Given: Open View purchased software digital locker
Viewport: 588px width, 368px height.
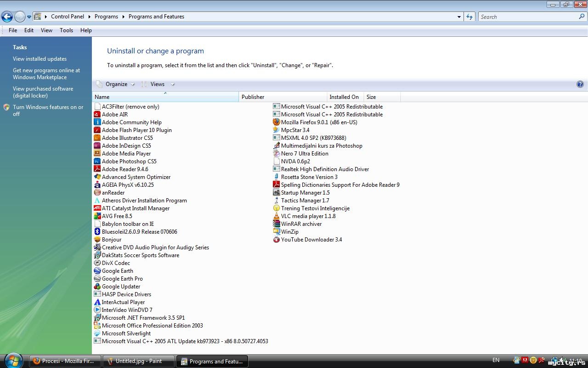Looking at the screenshot, I should point(43,92).
